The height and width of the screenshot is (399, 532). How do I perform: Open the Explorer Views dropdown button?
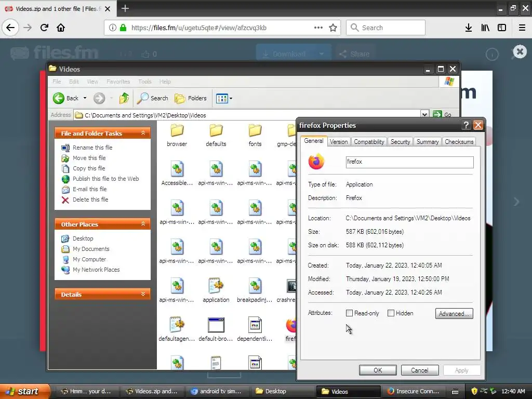click(x=224, y=98)
